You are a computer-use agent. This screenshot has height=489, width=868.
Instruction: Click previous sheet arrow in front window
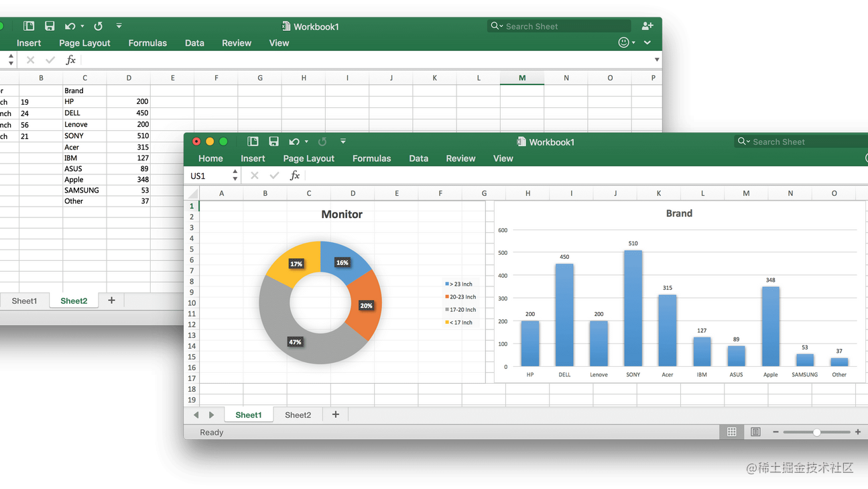point(196,415)
